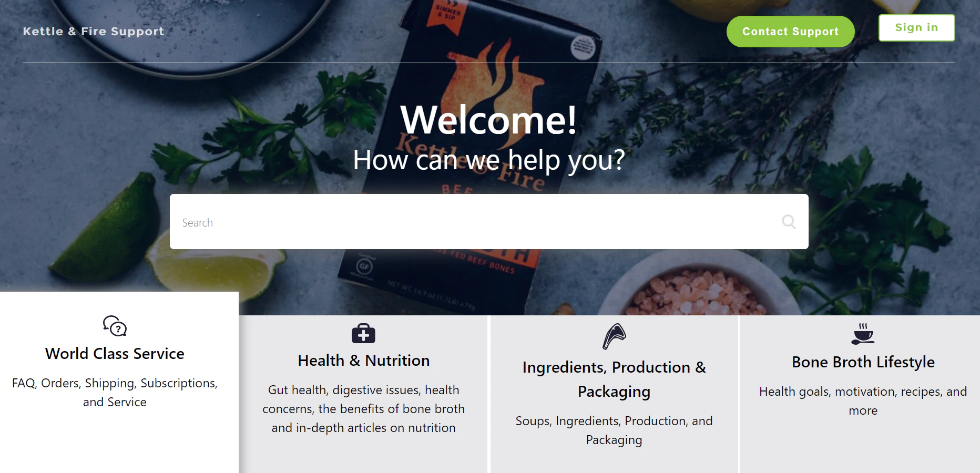This screenshot has width=980, height=473.
Task: Click the Health & Nutrition medical kit icon
Action: (x=363, y=333)
